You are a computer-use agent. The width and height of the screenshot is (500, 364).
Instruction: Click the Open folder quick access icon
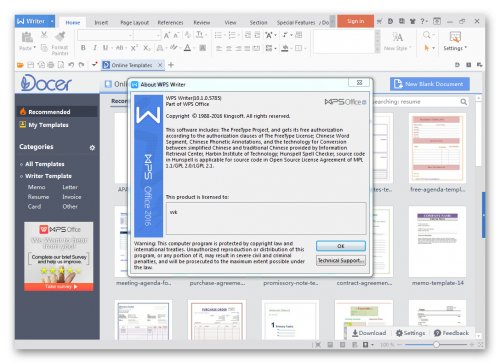pyautogui.click(x=20, y=65)
